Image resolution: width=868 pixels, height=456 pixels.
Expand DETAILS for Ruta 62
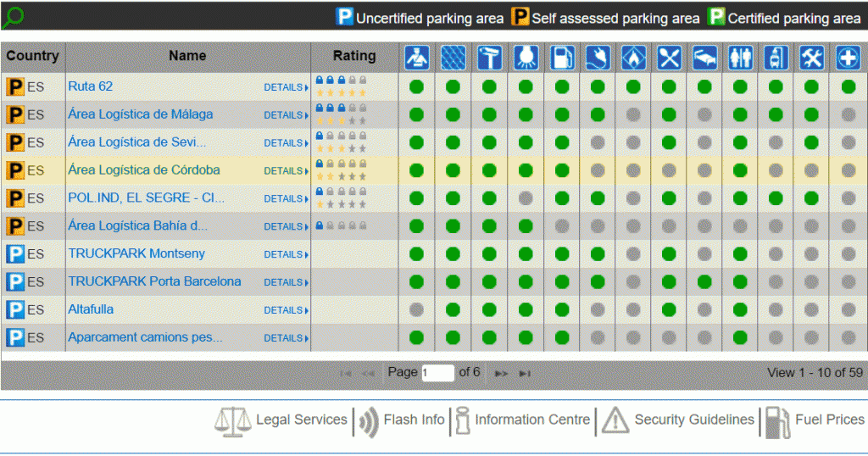tap(286, 87)
